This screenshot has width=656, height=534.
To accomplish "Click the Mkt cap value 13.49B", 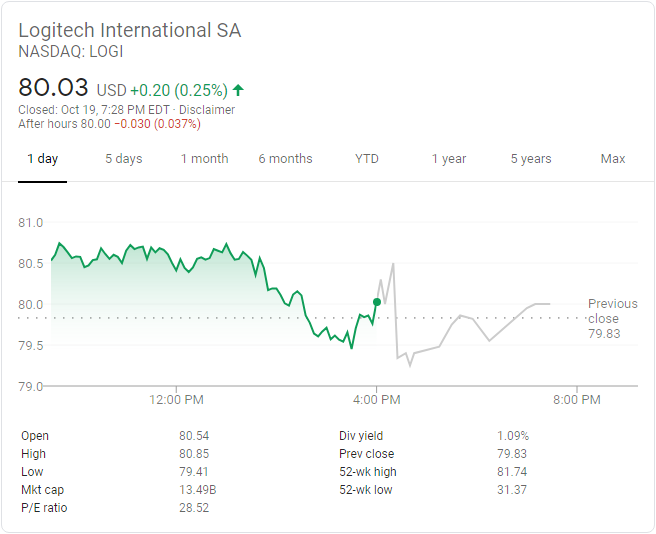I will click(198, 490).
